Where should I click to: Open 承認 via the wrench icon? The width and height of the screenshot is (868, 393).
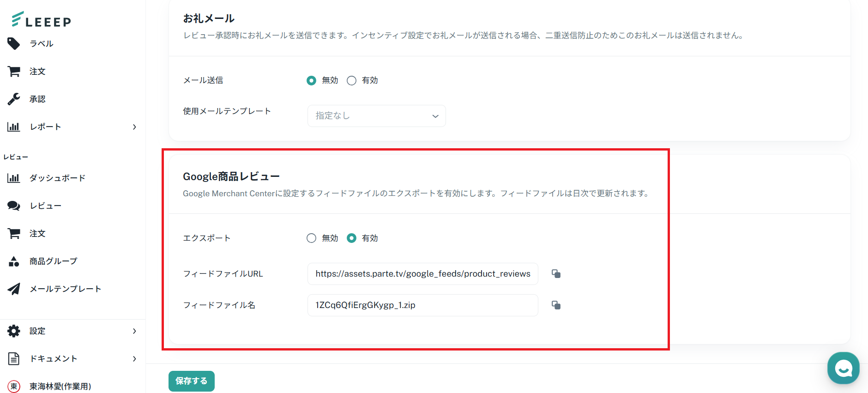tap(14, 99)
